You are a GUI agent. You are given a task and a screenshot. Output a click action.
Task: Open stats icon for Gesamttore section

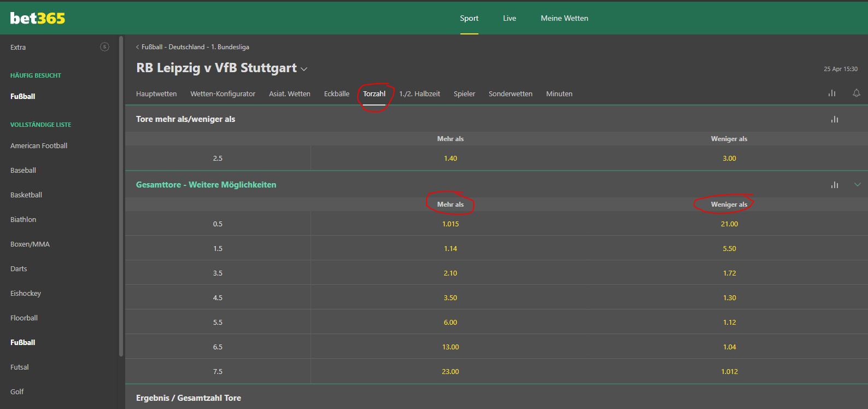coord(835,185)
